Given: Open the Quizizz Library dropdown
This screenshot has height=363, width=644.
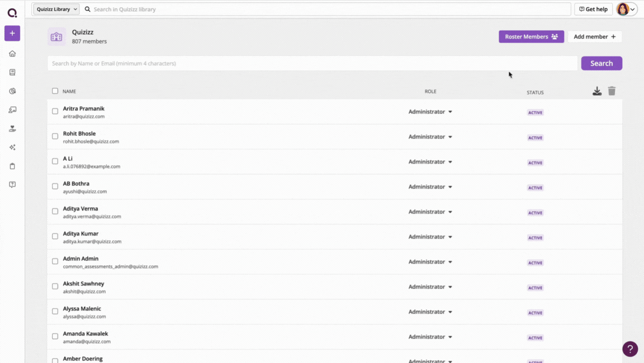Looking at the screenshot, I should point(56,9).
